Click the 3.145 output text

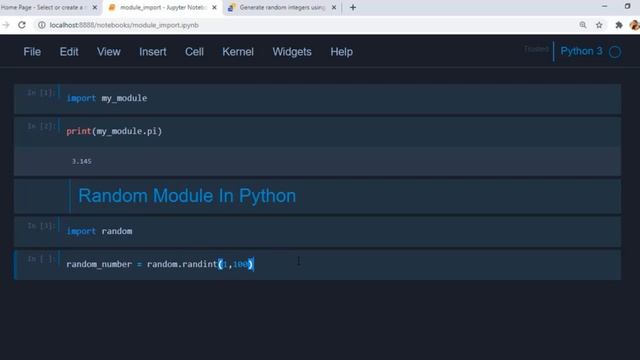82,161
